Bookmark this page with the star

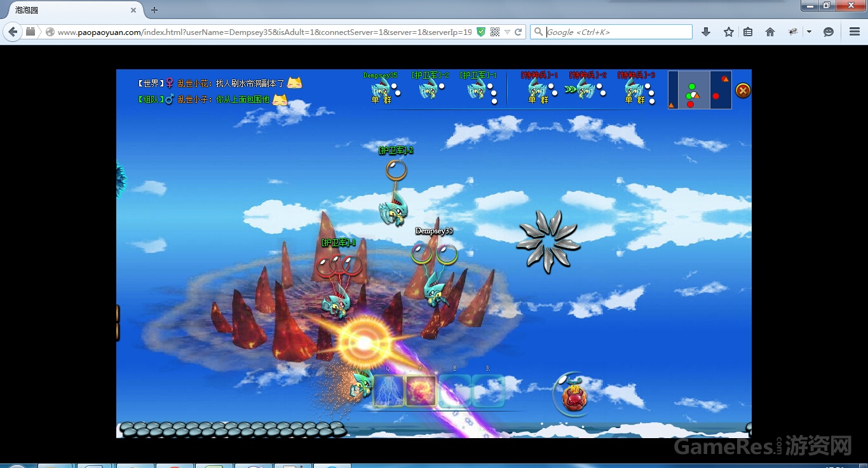point(729,32)
